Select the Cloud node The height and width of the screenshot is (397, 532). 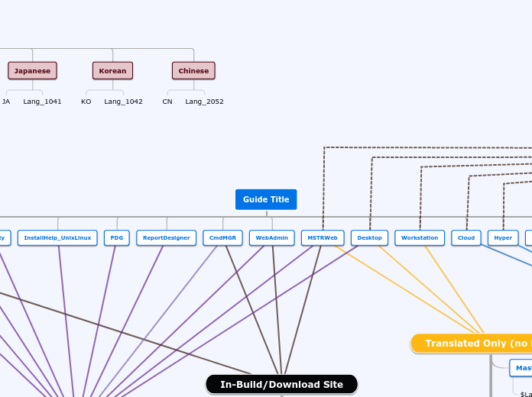[x=466, y=237]
